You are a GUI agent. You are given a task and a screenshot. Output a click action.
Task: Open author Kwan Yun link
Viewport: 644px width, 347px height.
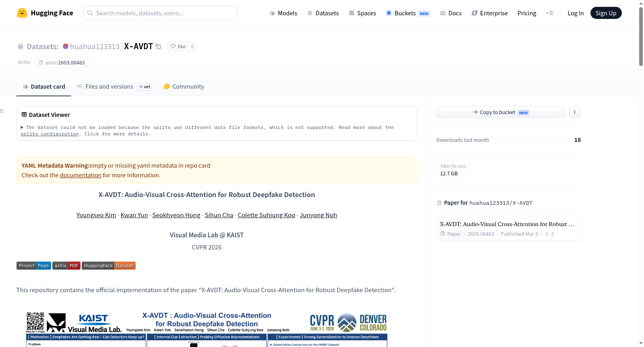(x=134, y=215)
